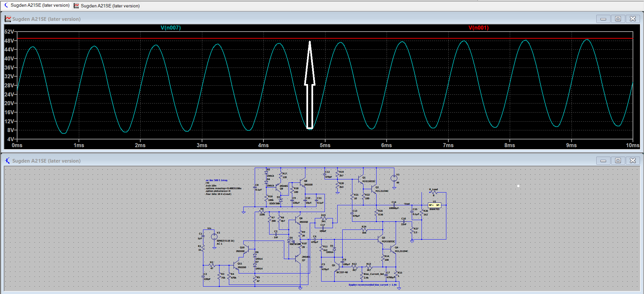Click the .tran 10m directive
The height and width of the screenshot is (294, 644).
coord(211,185)
